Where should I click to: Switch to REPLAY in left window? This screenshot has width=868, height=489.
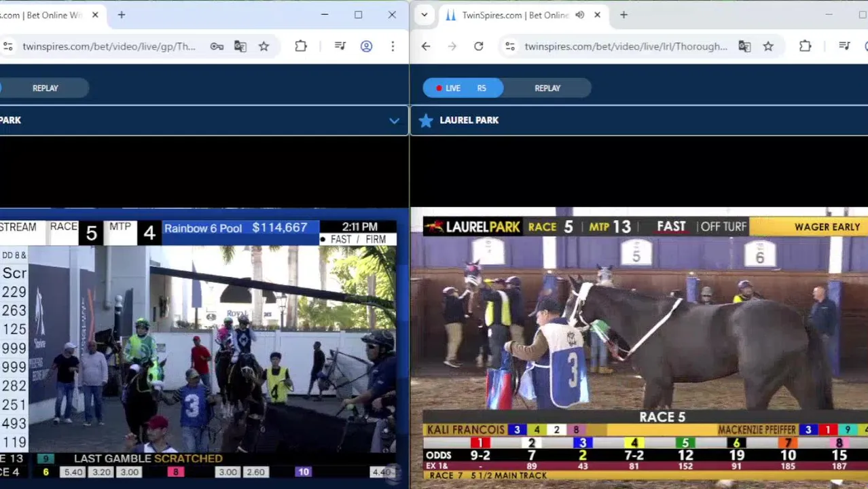click(46, 88)
